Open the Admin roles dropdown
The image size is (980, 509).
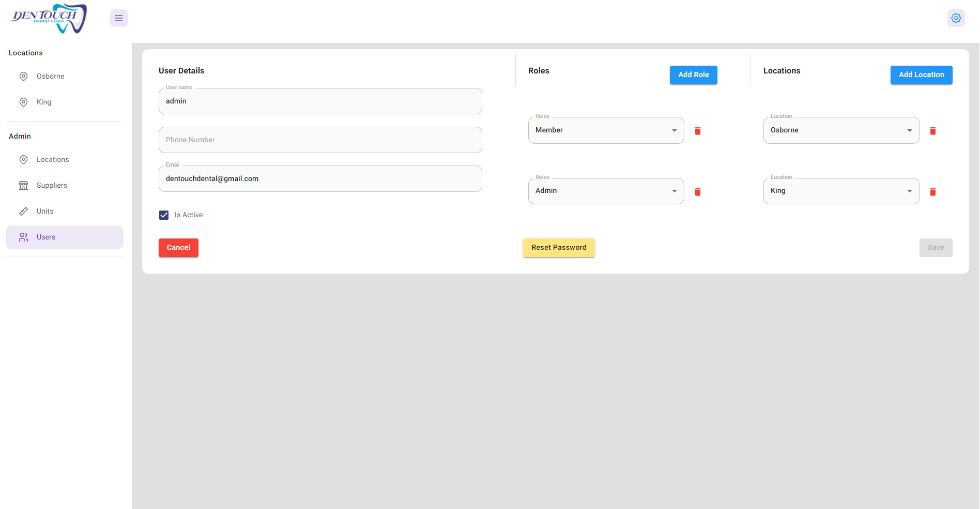click(606, 191)
